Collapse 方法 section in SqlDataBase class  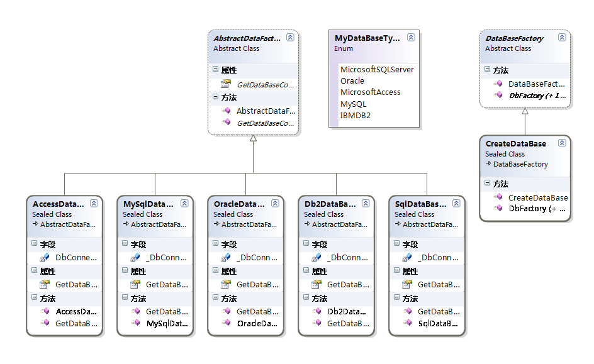(x=396, y=297)
